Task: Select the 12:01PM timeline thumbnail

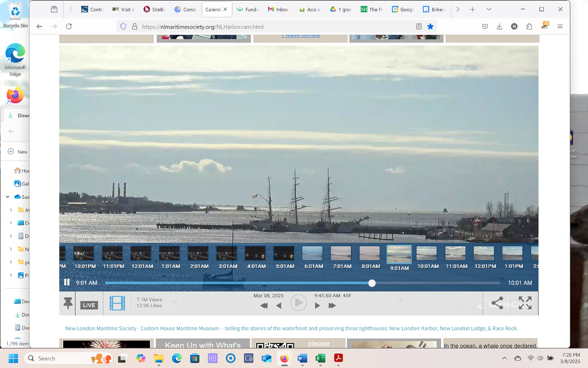Action: click(484, 253)
